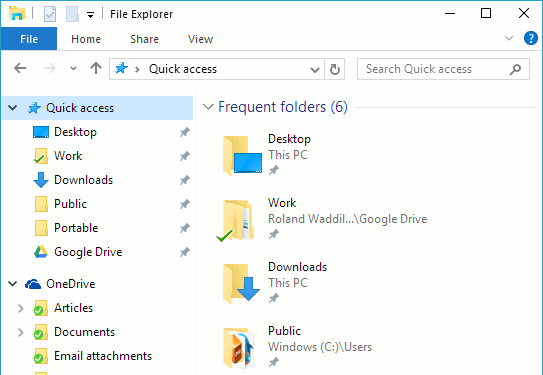The height and width of the screenshot is (375, 543).
Task: Click the Frequent folders (6) heading
Action: [x=283, y=107]
